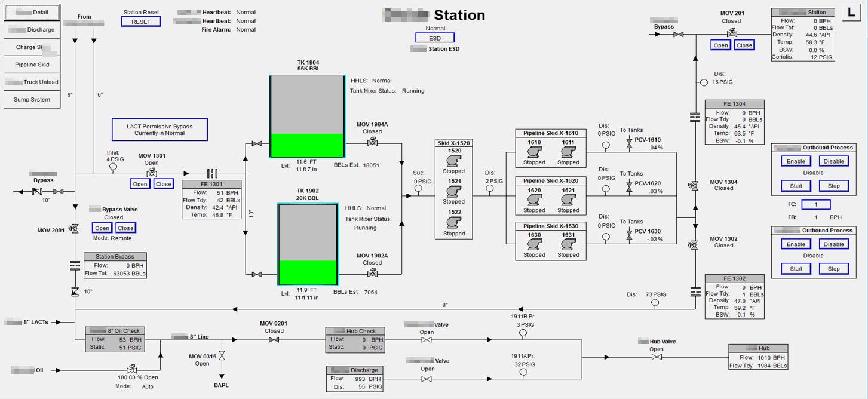
Task: Switch to the Pipeline Skid view
Action: click(x=31, y=64)
